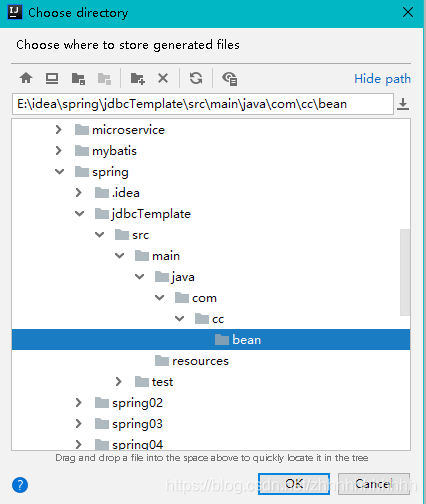
Task: Jump to the Desktop directory icon
Action: tap(52, 78)
